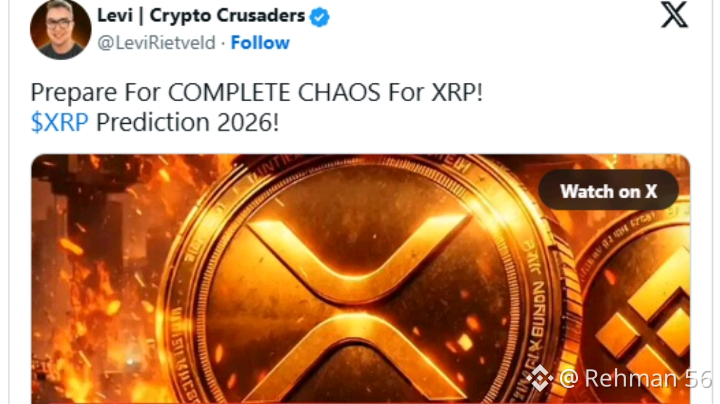Click the word 'XRP!' ending the first tweet line
This screenshot has width=720, height=404.
point(457,92)
